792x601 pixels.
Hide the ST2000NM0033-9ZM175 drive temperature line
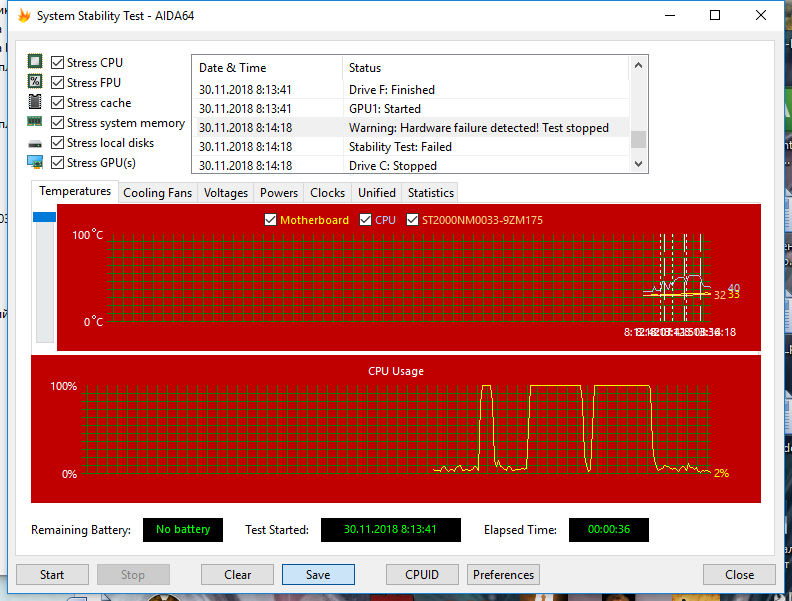click(412, 220)
